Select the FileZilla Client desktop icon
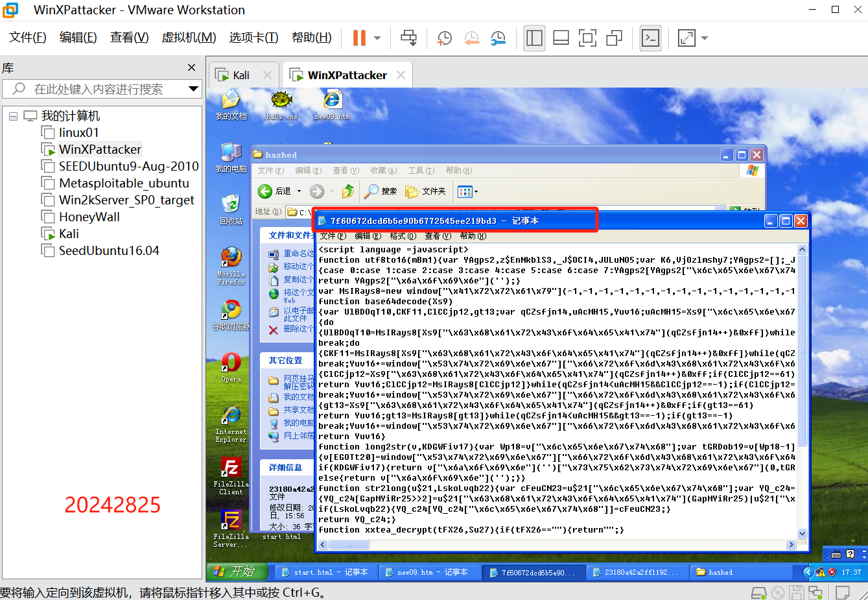Viewport: 868px width, 600px height. pos(231,477)
